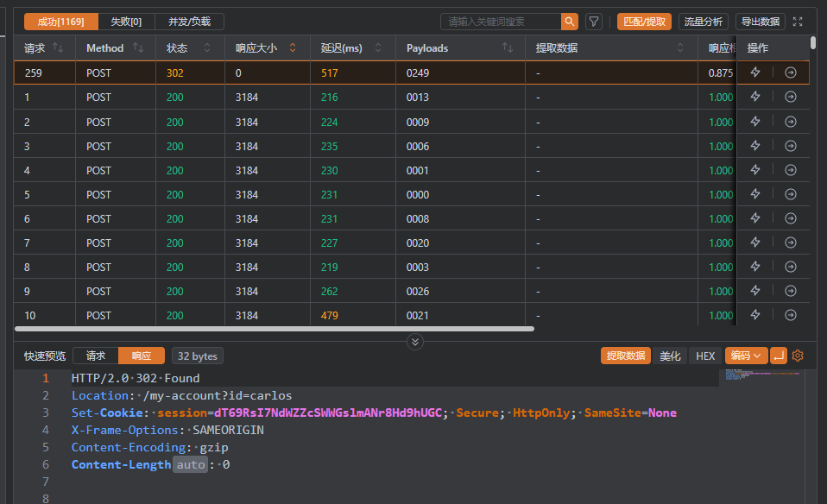Sort by 请求 column arrows

coord(58,48)
